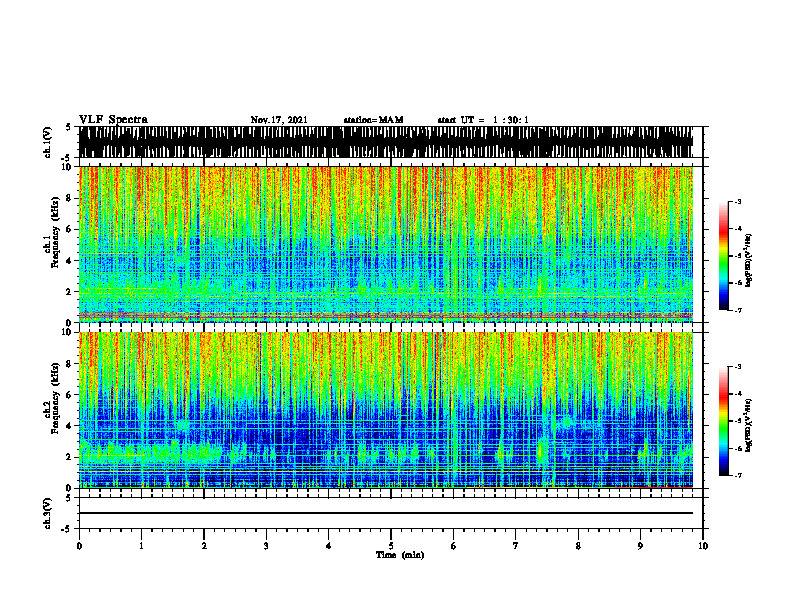Click the ch.1(V) axis label

pos(47,142)
